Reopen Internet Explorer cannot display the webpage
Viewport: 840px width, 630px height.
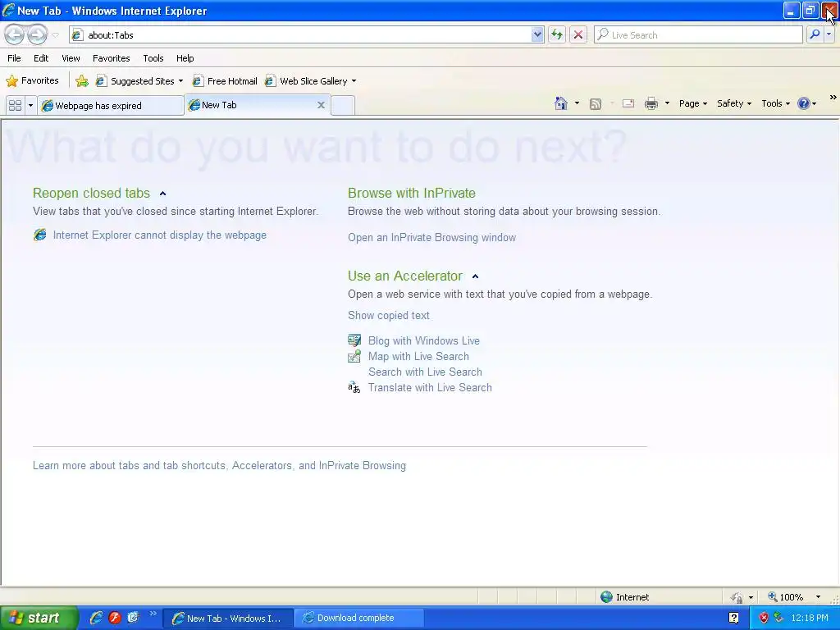[x=159, y=235]
